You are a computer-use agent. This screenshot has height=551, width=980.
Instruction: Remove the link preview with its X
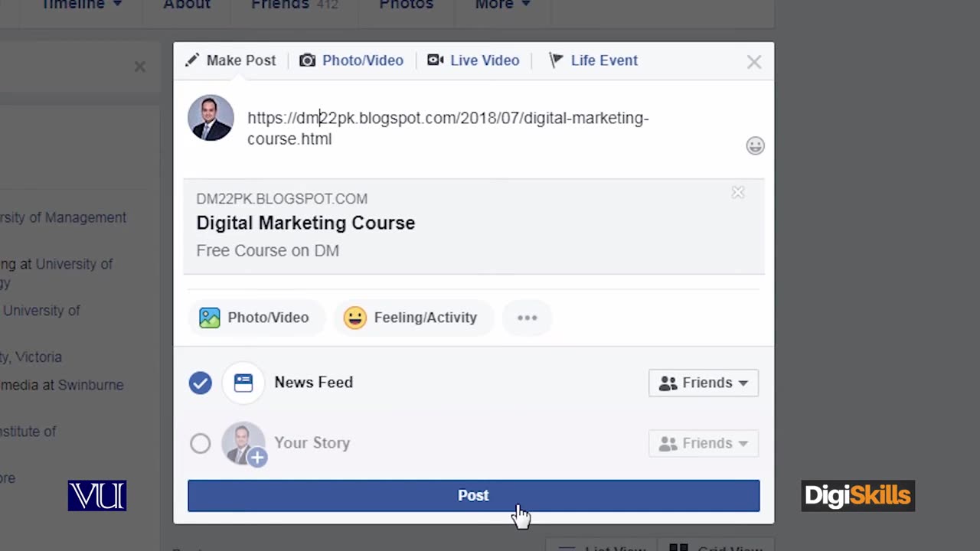(738, 193)
